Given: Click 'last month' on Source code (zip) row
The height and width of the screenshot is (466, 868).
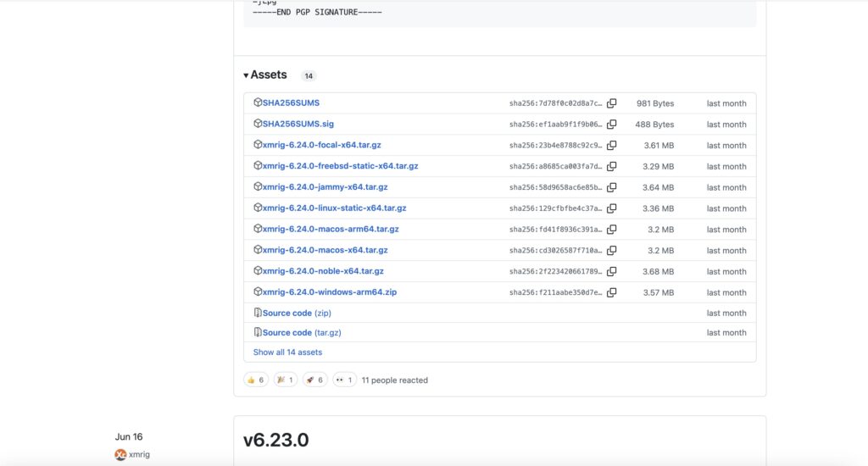Looking at the screenshot, I should tap(726, 313).
